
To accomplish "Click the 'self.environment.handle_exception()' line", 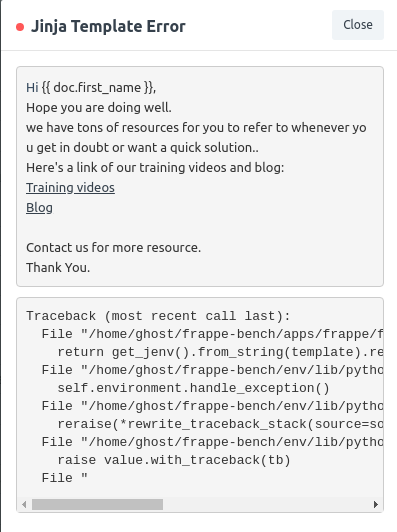I will (x=193, y=388).
